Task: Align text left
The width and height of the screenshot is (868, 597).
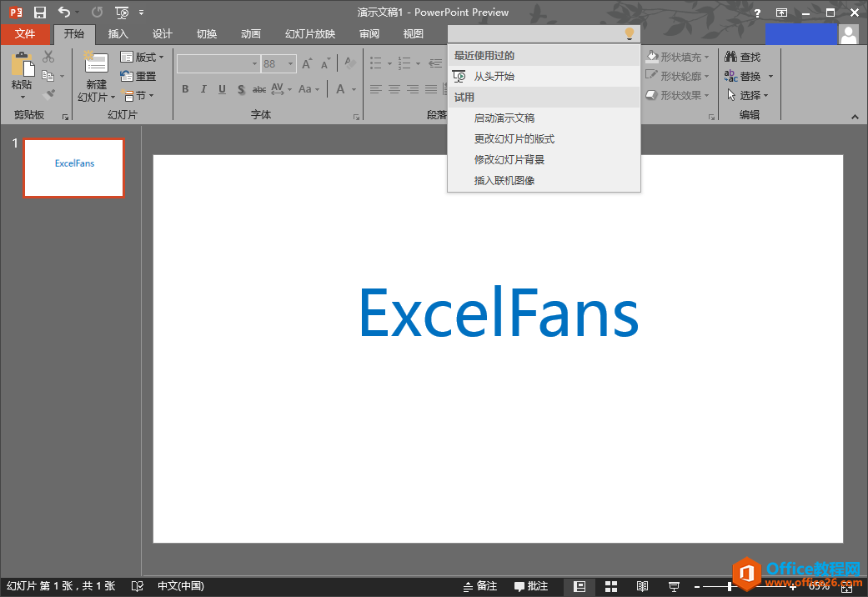Action: pos(376,89)
